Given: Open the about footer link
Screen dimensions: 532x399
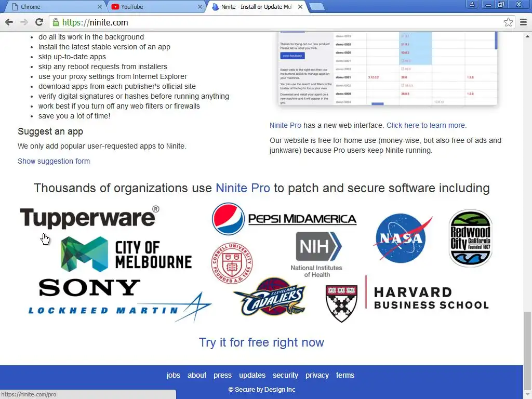Looking at the screenshot, I should (197, 375).
